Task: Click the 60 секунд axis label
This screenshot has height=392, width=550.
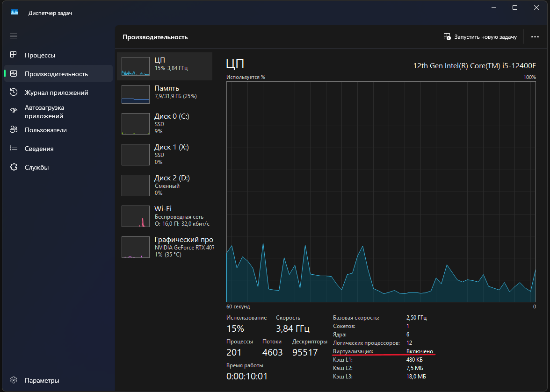Action: (x=238, y=306)
